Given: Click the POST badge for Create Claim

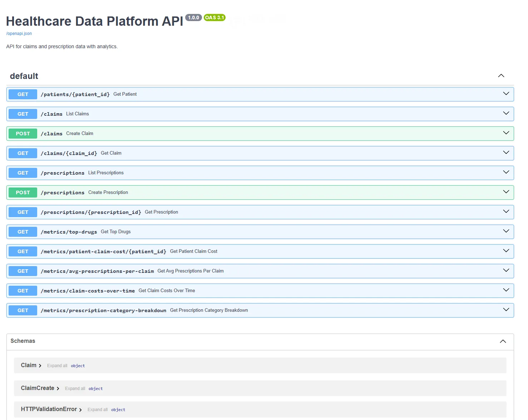Looking at the screenshot, I should pos(23,134).
